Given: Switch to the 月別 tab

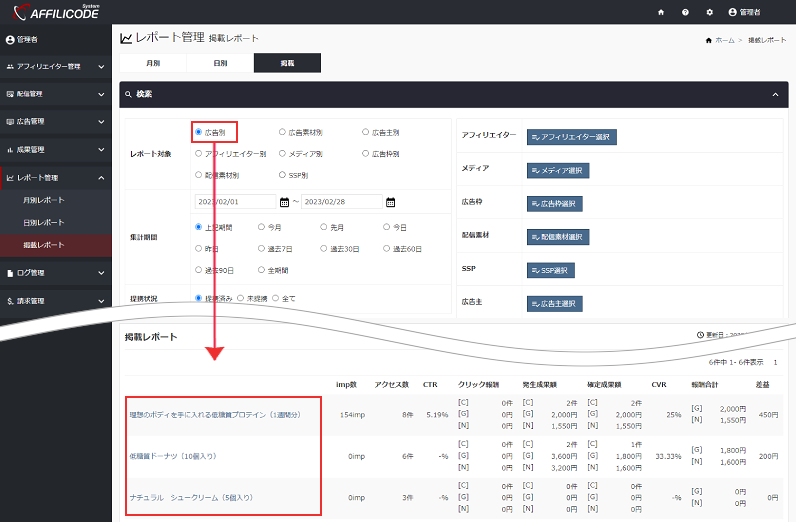Looking at the screenshot, I should coord(153,62).
